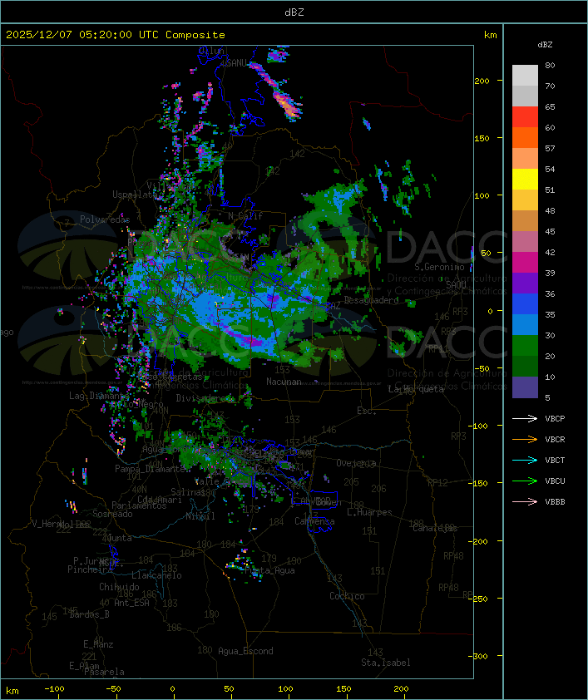Click the Bardas_B map label
The image size is (588, 700).
89,614
